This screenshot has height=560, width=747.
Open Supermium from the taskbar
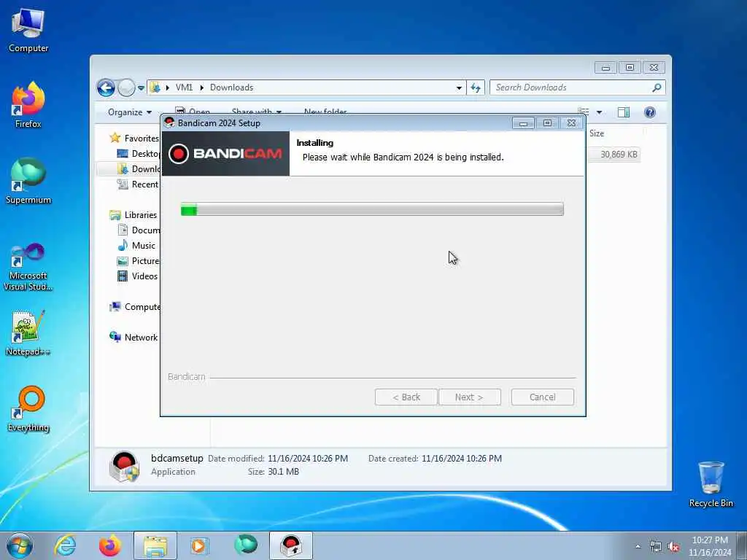pyautogui.click(x=246, y=545)
